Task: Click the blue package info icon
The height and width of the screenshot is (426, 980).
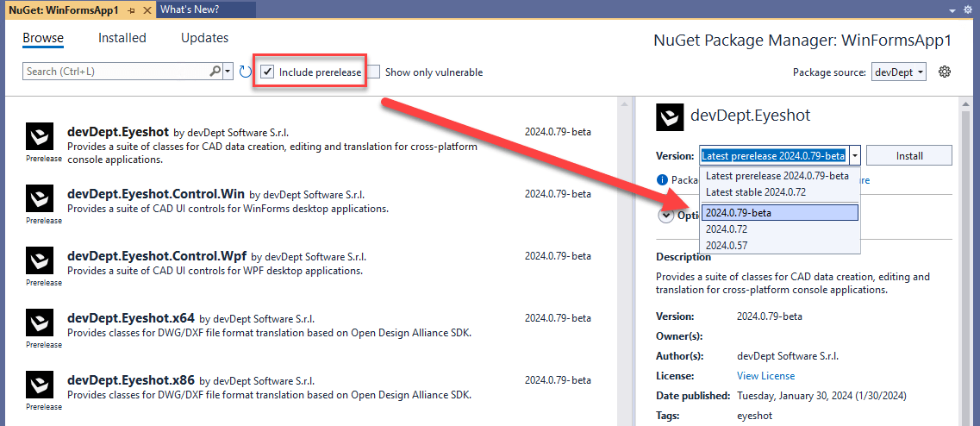Action: click(662, 180)
